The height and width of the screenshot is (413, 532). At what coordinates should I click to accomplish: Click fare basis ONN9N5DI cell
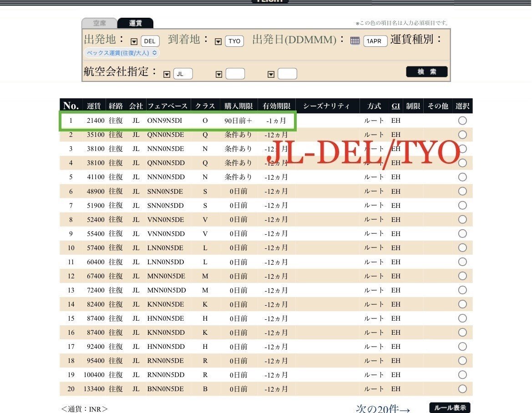(x=165, y=121)
